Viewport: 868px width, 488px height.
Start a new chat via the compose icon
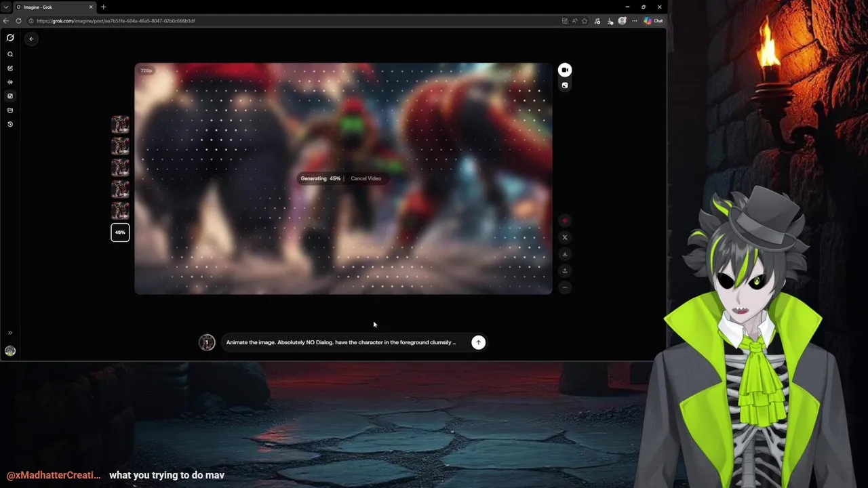[x=10, y=68]
